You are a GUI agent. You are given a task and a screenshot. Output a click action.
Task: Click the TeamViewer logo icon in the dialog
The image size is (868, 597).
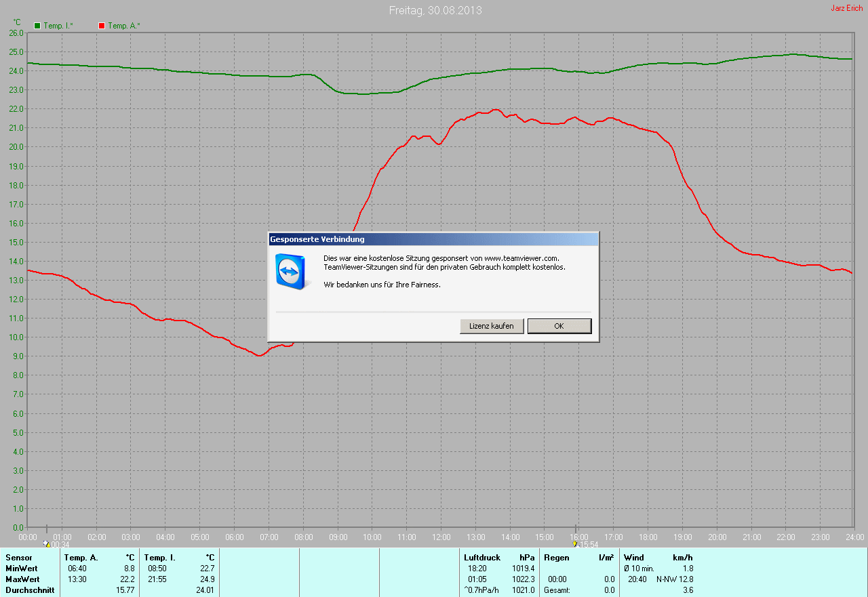(292, 272)
